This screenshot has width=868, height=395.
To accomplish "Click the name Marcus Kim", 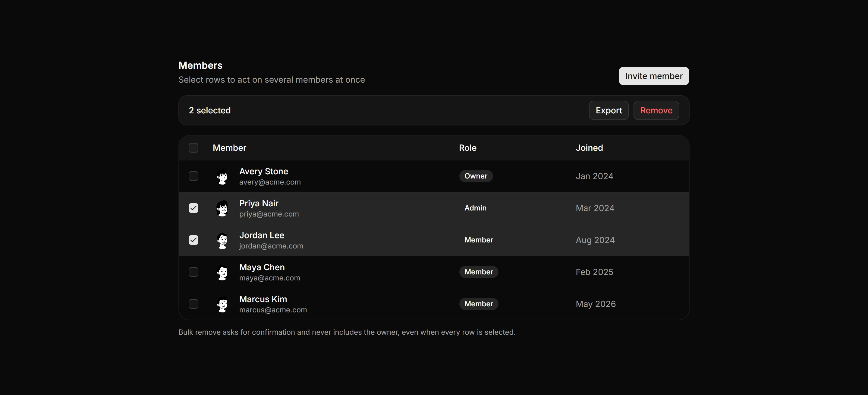I will (263, 299).
